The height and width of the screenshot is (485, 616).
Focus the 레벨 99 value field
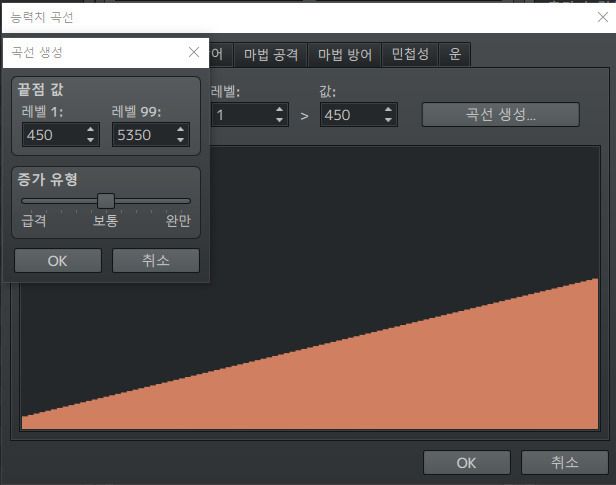coord(143,135)
